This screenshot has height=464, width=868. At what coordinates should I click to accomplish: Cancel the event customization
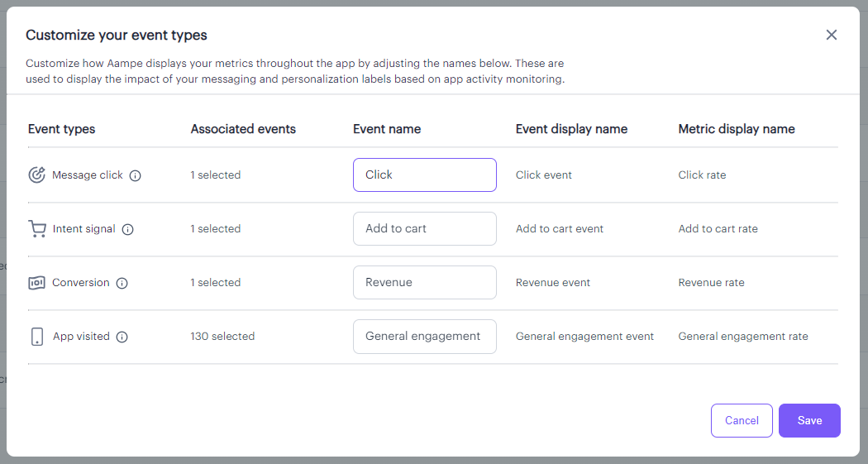pyautogui.click(x=742, y=420)
